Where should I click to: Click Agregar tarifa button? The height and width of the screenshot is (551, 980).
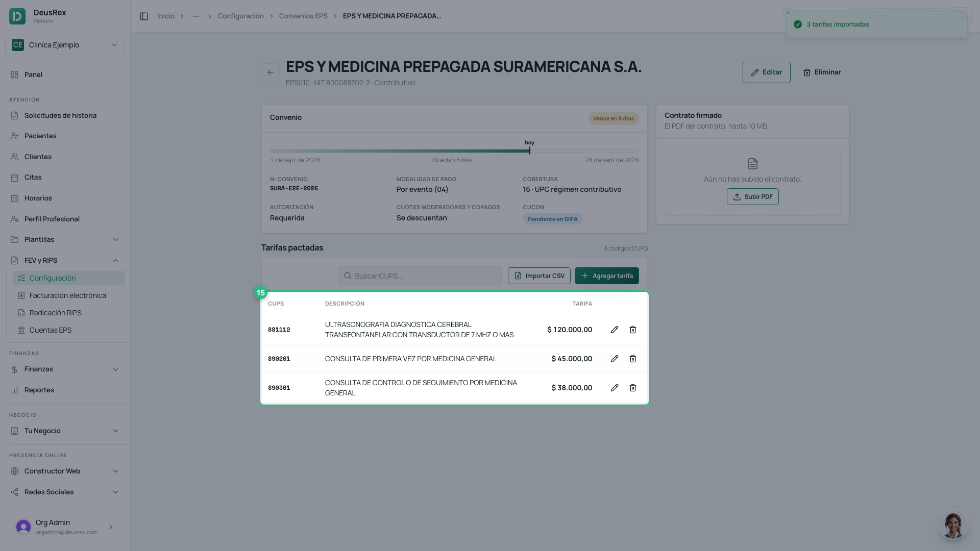click(x=607, y=275)
